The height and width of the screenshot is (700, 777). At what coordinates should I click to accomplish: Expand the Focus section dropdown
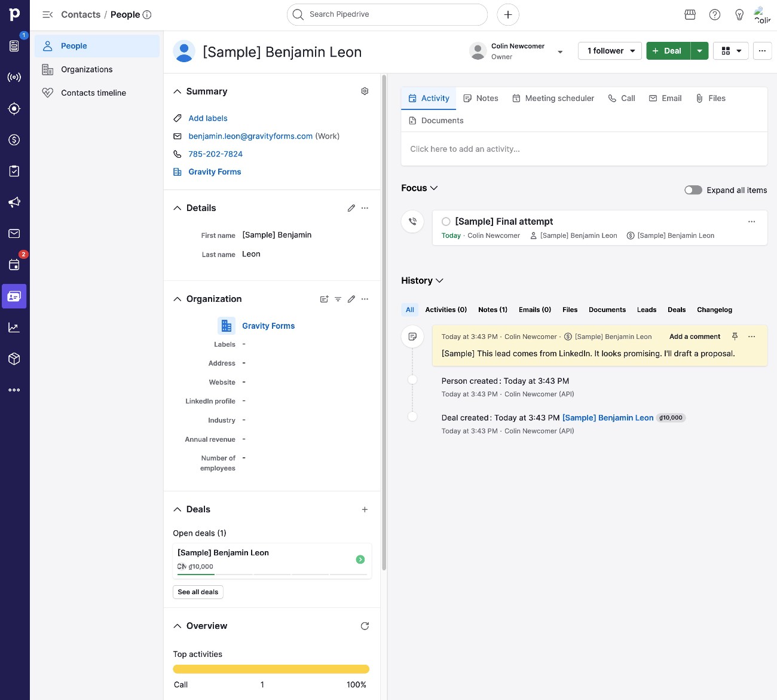point(435,188)
